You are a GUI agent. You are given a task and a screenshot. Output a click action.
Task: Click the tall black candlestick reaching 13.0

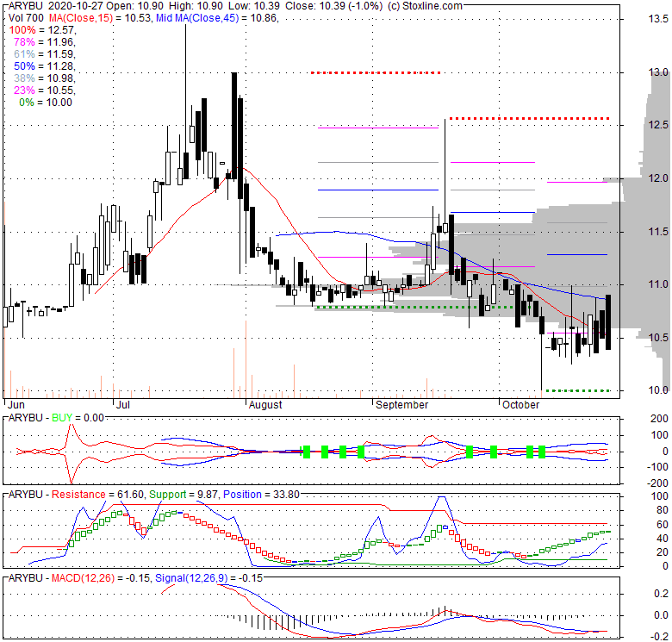pyautogui.click(x=234, y=126)
